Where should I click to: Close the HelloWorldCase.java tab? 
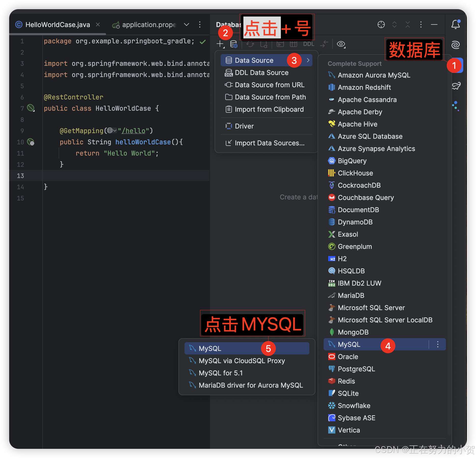pos(98,24)
